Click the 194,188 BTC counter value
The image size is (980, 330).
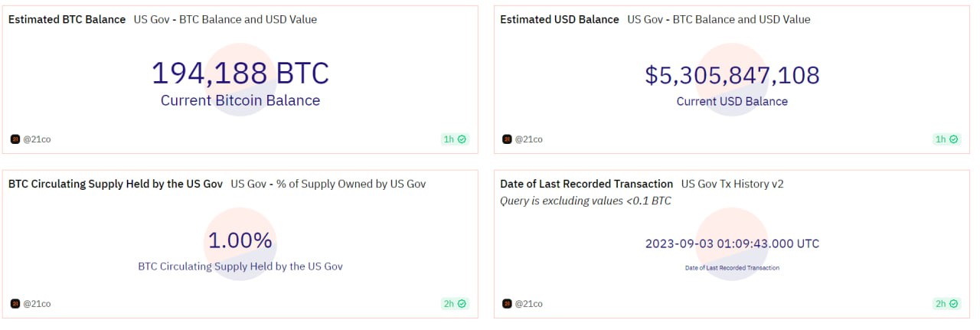pyautogui.click(x=240, y=74)
